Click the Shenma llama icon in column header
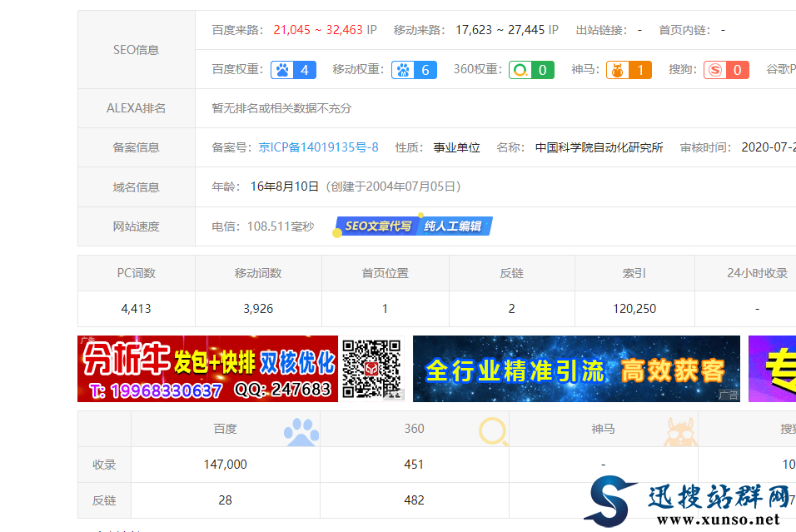Viewport: 796px width, 532px height. pyautogui.click(x=680, y=432)
